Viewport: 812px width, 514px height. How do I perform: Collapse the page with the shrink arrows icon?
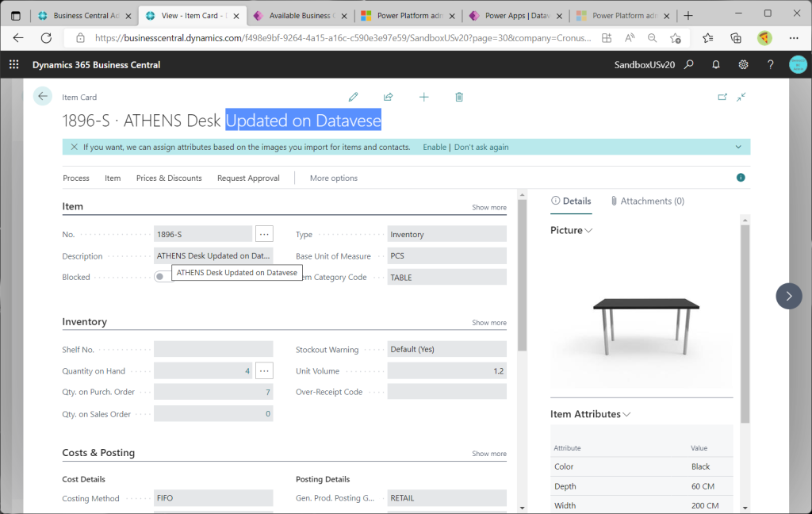click(x=741, y=97)
